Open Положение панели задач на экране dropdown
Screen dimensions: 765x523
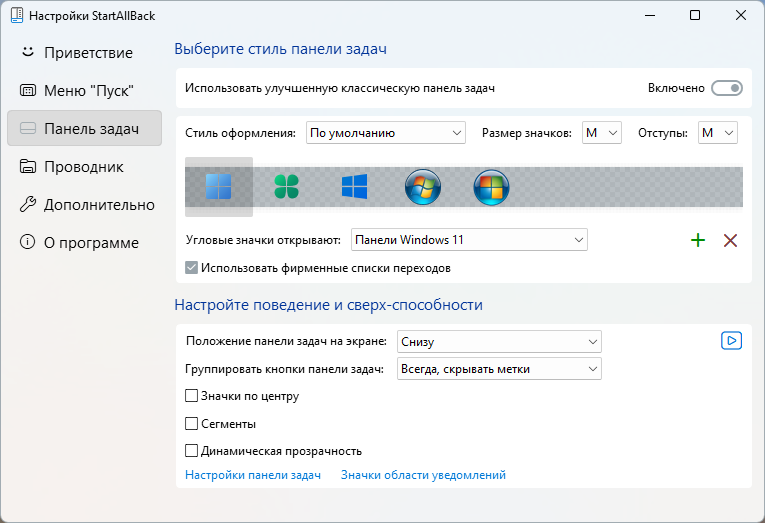coord(499,342)
